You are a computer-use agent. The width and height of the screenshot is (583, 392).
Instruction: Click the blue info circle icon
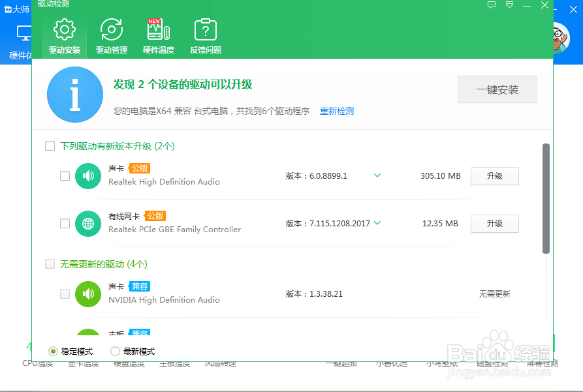point(75,95)
